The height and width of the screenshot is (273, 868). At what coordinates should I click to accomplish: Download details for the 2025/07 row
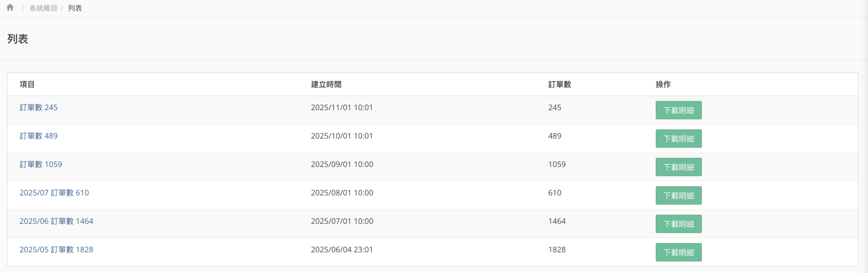point(678,196)
